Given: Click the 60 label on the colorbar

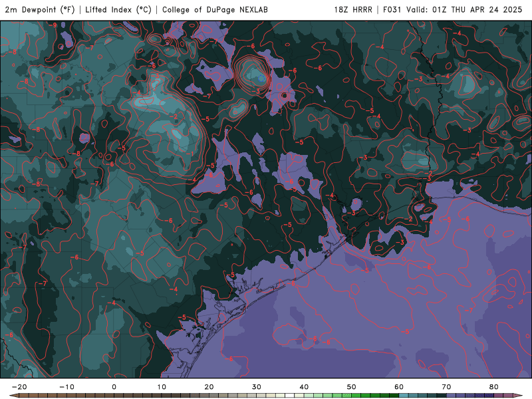Looking at the screenshot, I should point(399,387).
